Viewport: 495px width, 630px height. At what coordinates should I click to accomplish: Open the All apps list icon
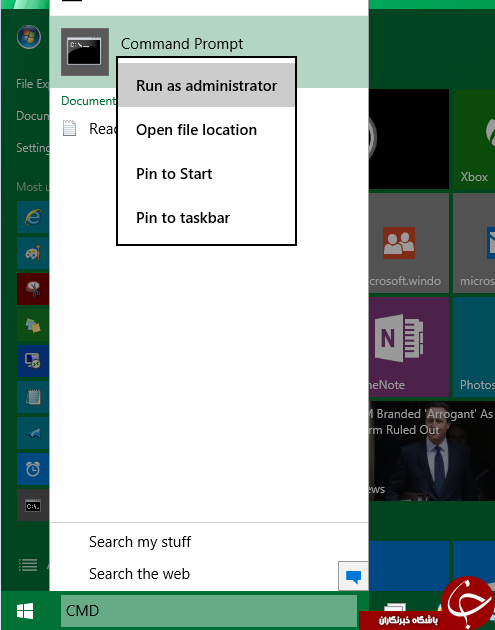point(28,565)
